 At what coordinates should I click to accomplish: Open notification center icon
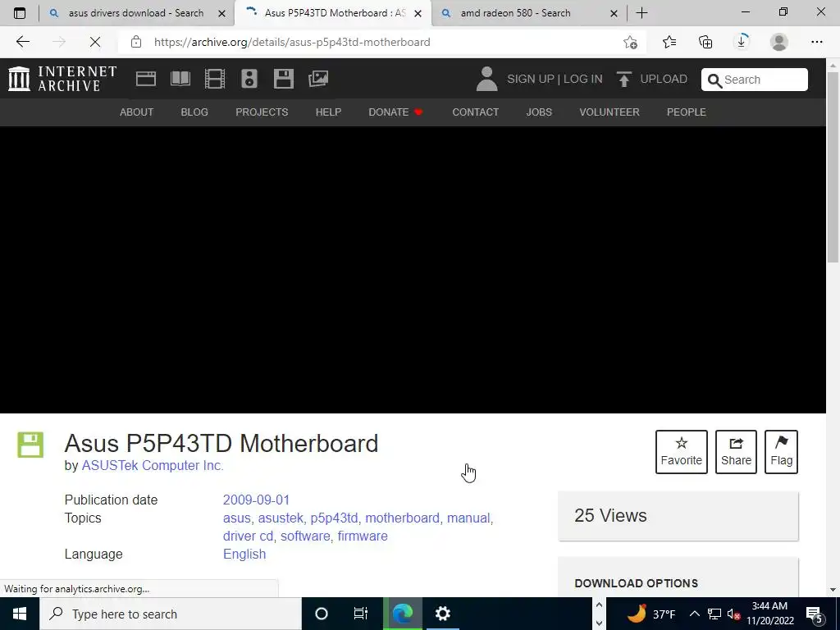click(815, 614)
